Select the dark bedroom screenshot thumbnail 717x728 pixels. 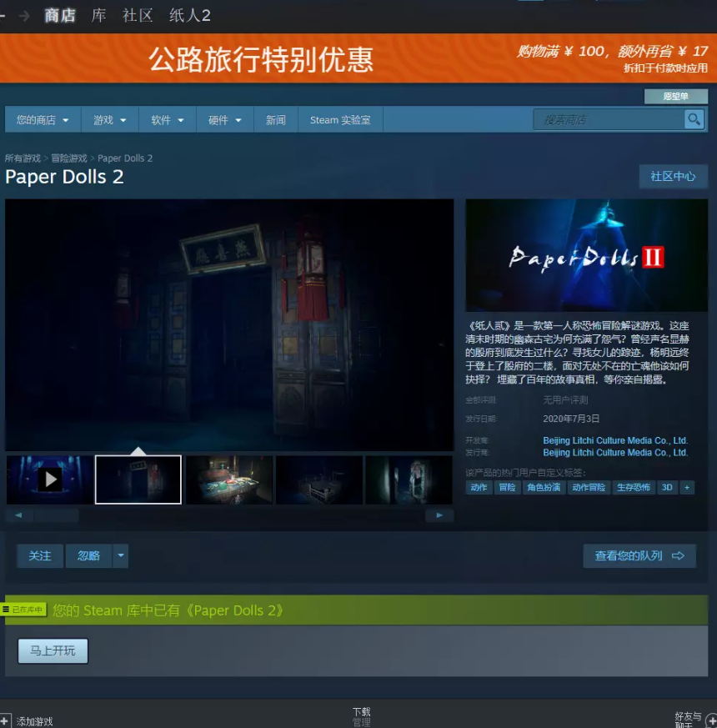(319, 479)
